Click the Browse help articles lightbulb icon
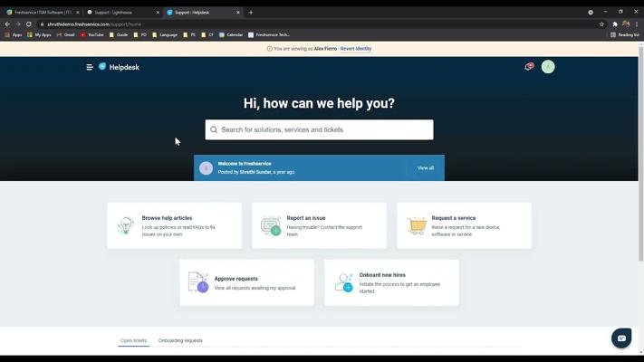Viewport: 644px width, 362px height. pos(126,226)
